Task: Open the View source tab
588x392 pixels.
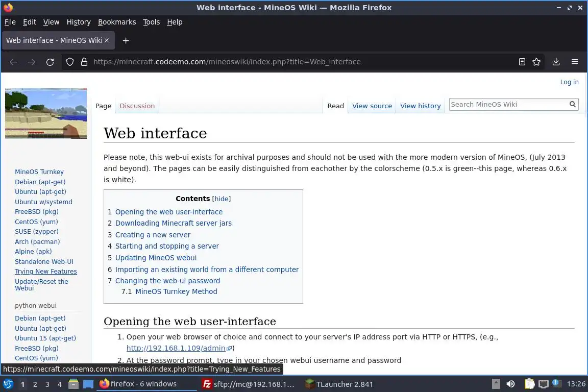Action: click(x=372, y=106)
